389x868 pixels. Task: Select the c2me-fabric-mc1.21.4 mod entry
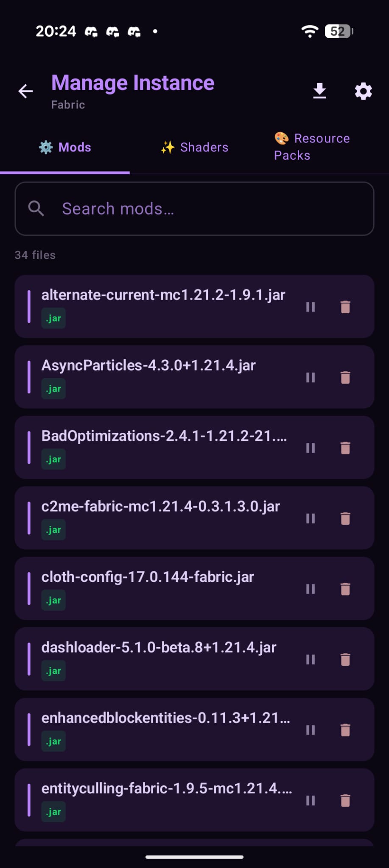[161, 507]
